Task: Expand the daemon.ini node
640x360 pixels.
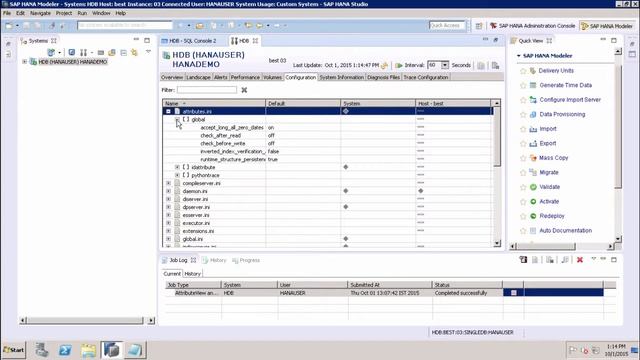Action: coord(168,191)
